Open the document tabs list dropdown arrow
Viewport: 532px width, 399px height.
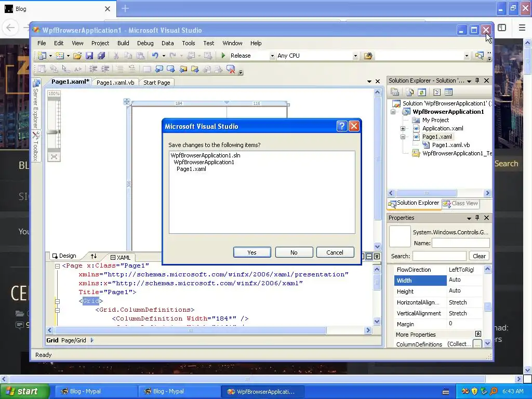369,82
